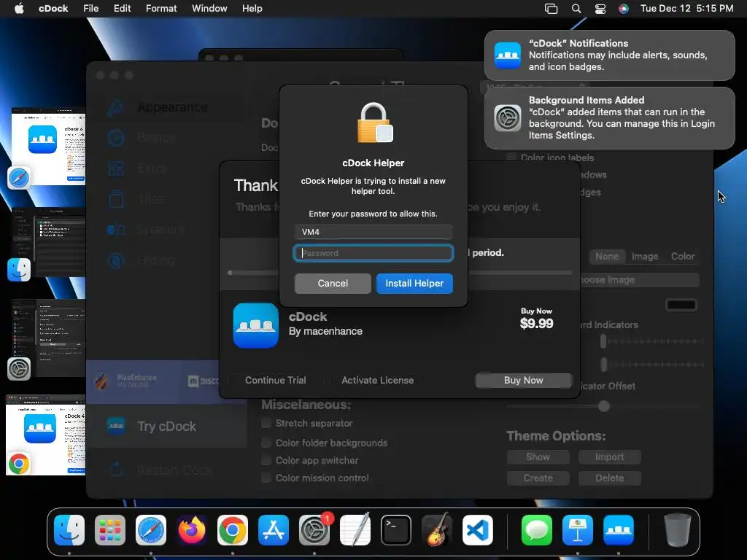Open the cDock Notifications banner
This screenshot has height=560, width=747.
coord(609,55)
